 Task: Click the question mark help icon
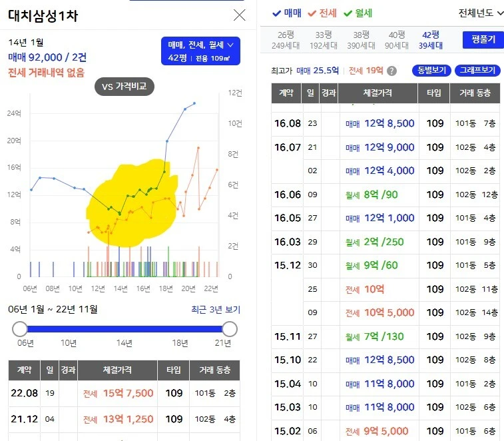[x=391, y=71]
